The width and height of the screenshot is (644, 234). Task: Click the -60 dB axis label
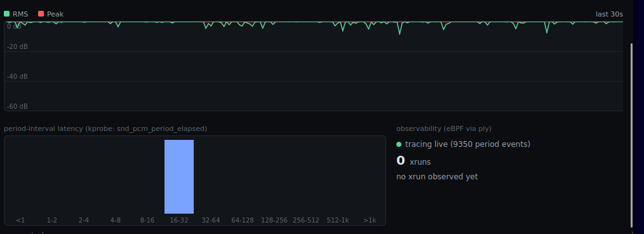click(x=17, y=107)
